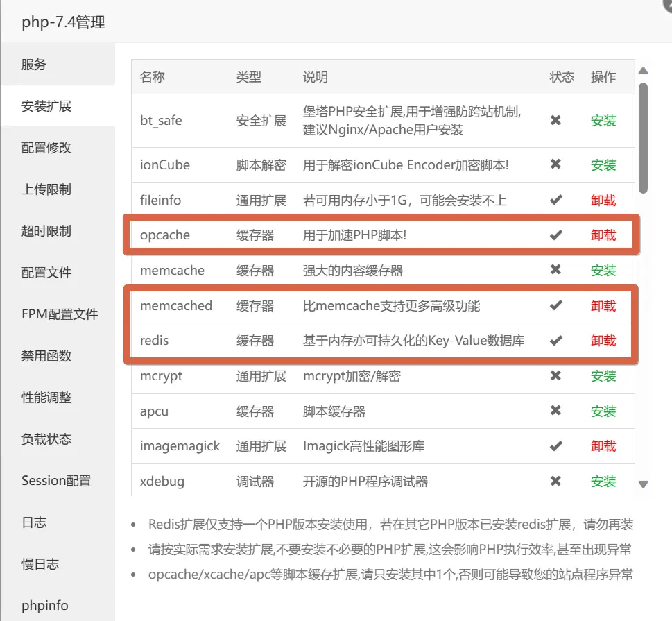This screenshot has width=672, height=621.
Task: Click the scrollbar up arrow
Action: coord(643,71)
